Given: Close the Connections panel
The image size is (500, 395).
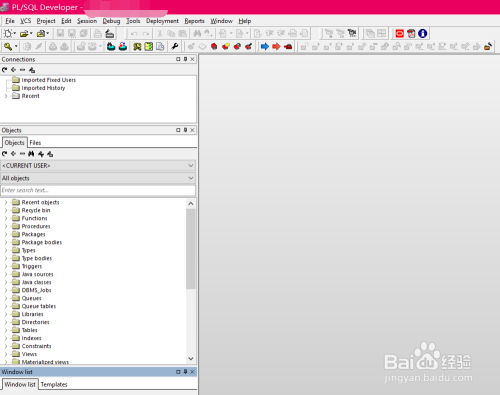Looking at the screenshot, I should [192, 59].
